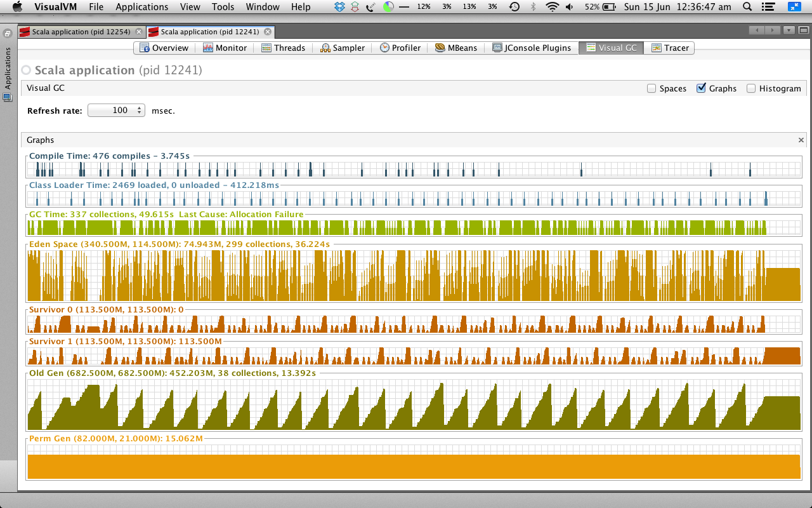Open the MBeans tab
812x508 pixels.
(456, 48)
